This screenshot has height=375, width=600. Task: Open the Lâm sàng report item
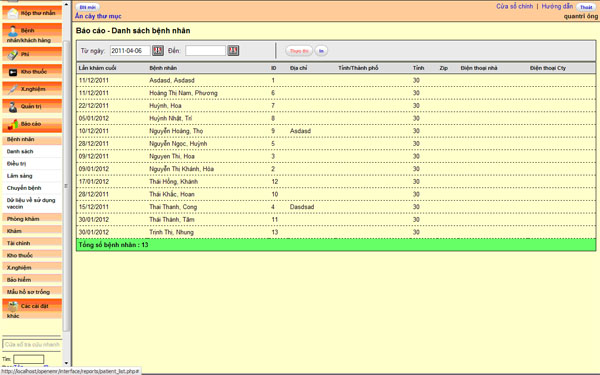[20, 176]
